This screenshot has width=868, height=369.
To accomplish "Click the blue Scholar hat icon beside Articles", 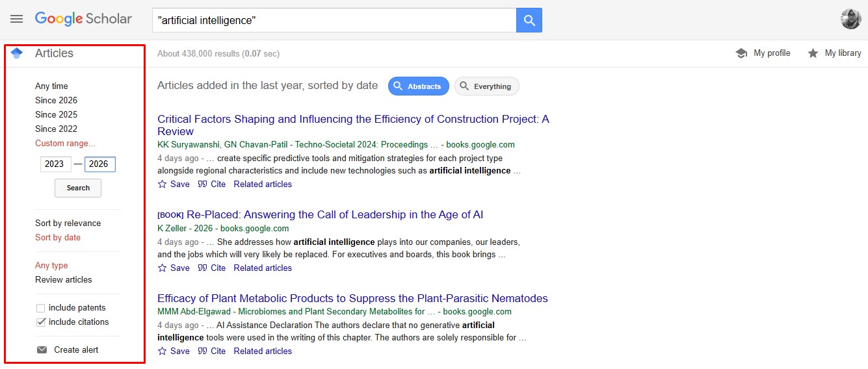I will pos(17,53).
